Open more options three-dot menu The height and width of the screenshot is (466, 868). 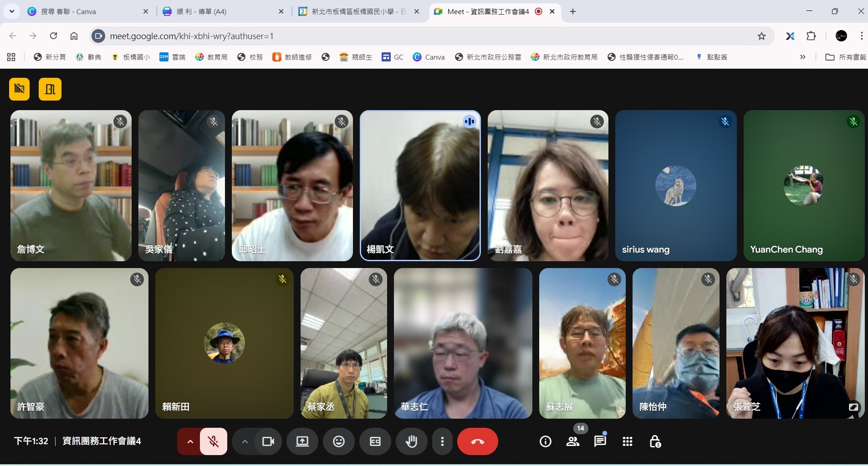pyautogui.click(x=442, y=441)
